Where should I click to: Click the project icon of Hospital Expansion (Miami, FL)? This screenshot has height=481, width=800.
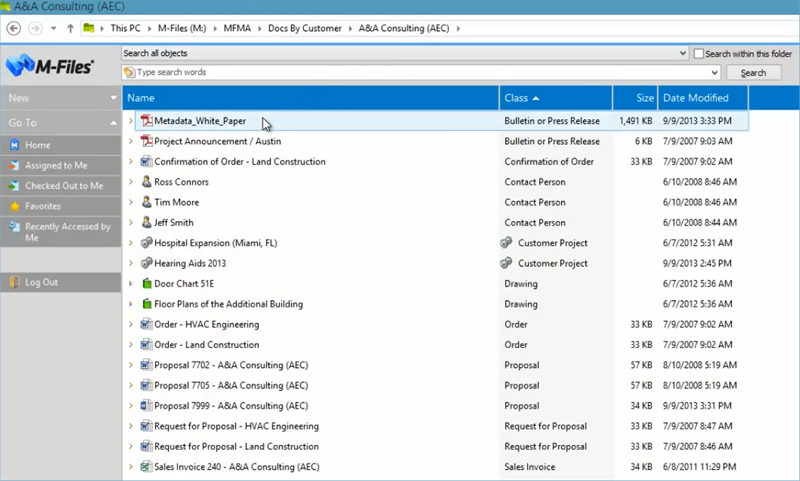pos(146,243)
